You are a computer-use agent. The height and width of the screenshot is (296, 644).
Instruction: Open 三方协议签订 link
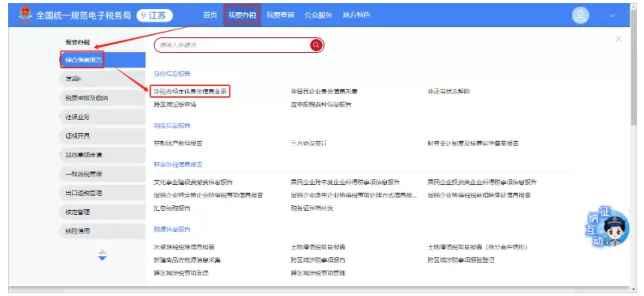tap(308, 143)
